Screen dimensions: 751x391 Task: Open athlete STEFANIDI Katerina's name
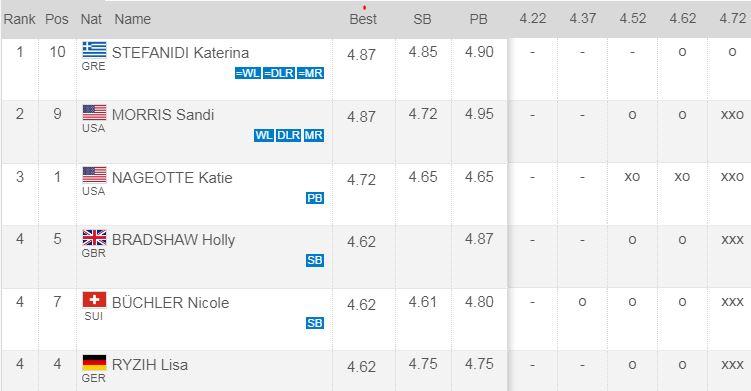[x=180, y=53]
